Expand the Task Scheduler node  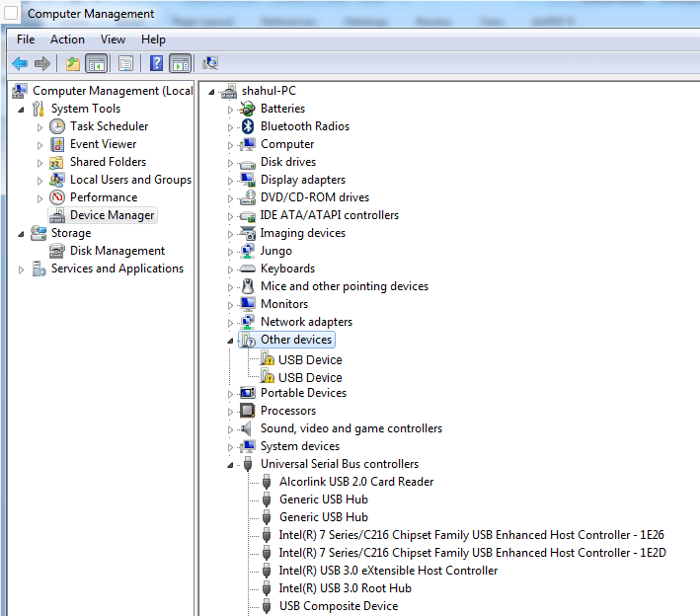click(x=39, y=126)
